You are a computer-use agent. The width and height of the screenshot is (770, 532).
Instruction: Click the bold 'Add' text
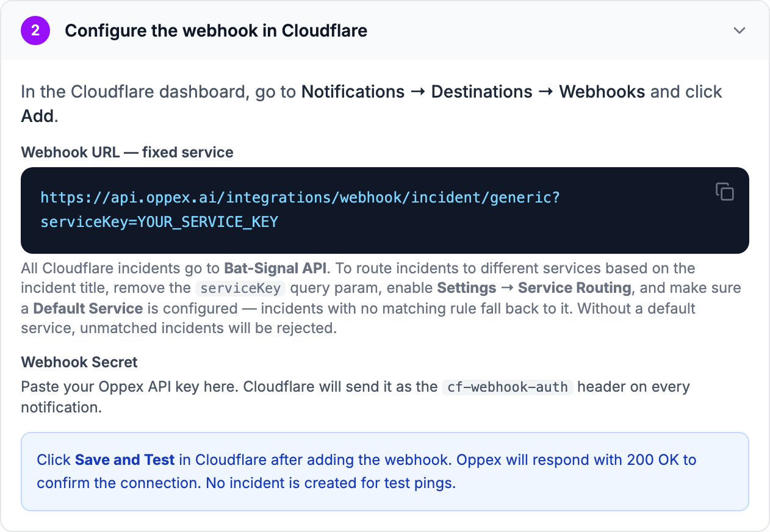pyautogui.click(x=38, y=116)
